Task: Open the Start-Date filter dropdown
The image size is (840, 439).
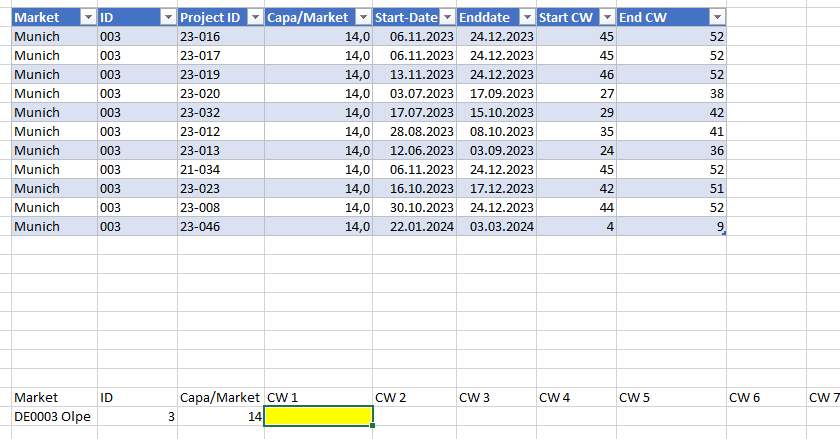Action: [x=447, y=18]
